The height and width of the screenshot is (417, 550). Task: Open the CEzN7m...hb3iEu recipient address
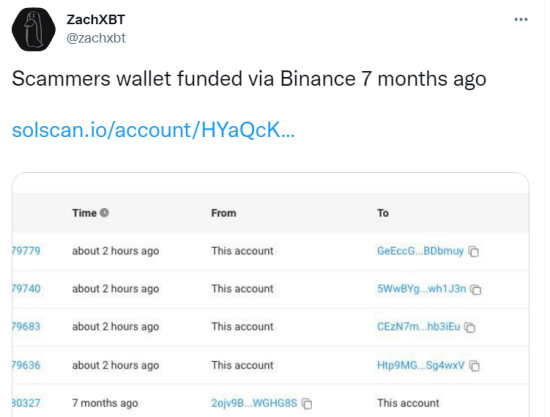coord(418,327)
